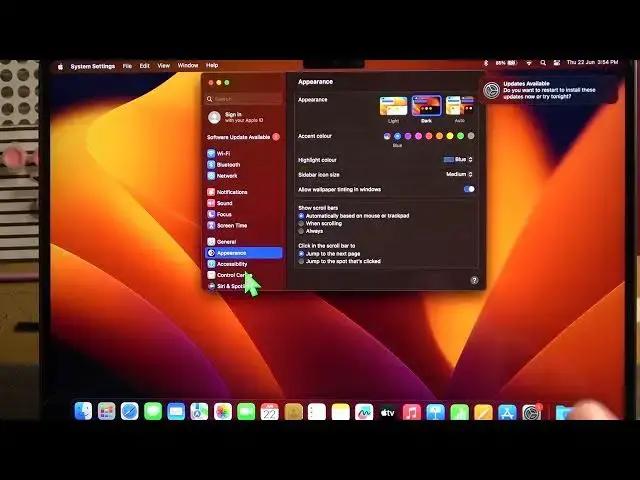
Task: Open the Help menu
Action: coord(212,65)
